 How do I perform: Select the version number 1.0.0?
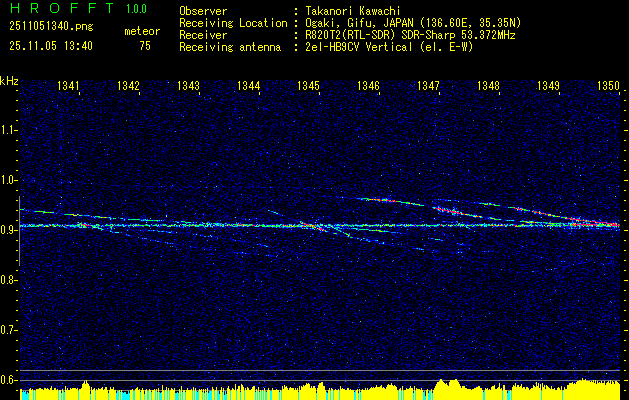136,9
